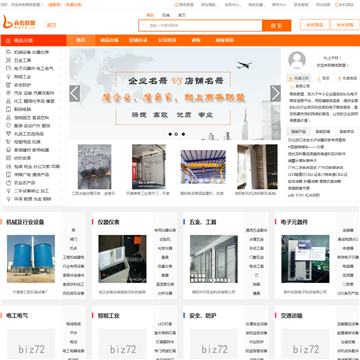Click the phone icon for 手机网站

pos(337,5)
